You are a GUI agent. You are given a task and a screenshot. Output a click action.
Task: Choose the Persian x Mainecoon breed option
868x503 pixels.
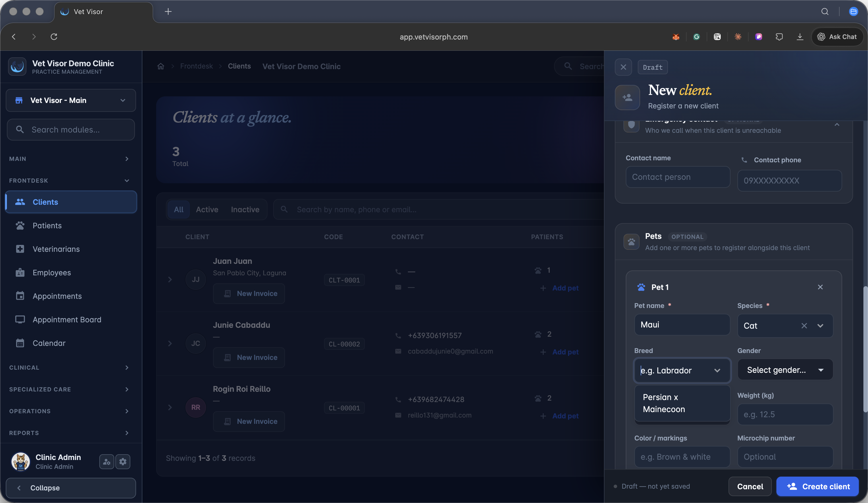(682, 403)
